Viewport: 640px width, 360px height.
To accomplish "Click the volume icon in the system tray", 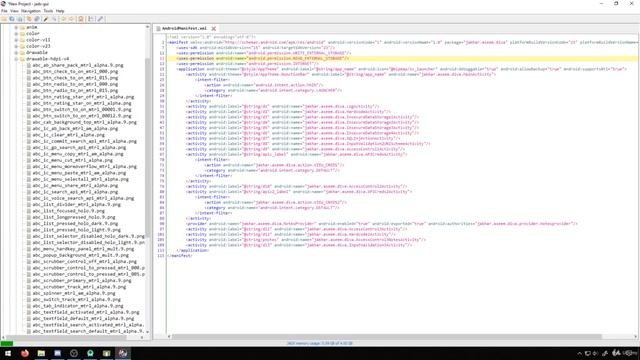I will point(596,353).
